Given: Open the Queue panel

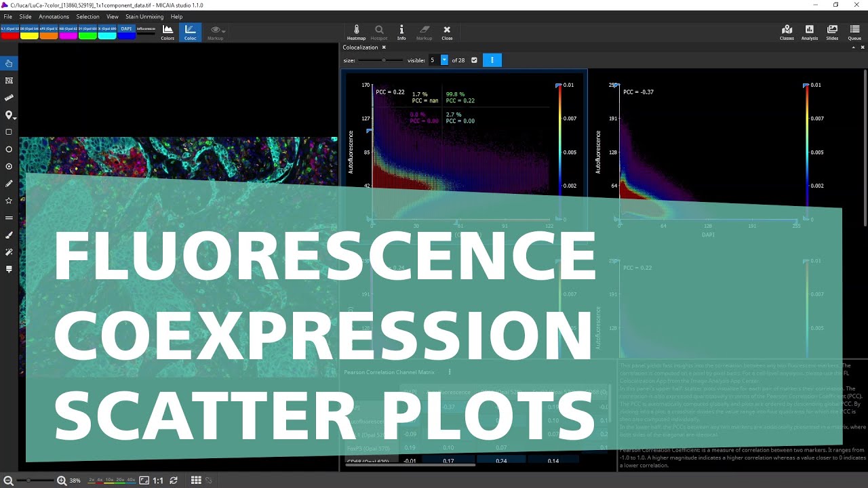Looking at the screenshot, I should pos(854,32).
